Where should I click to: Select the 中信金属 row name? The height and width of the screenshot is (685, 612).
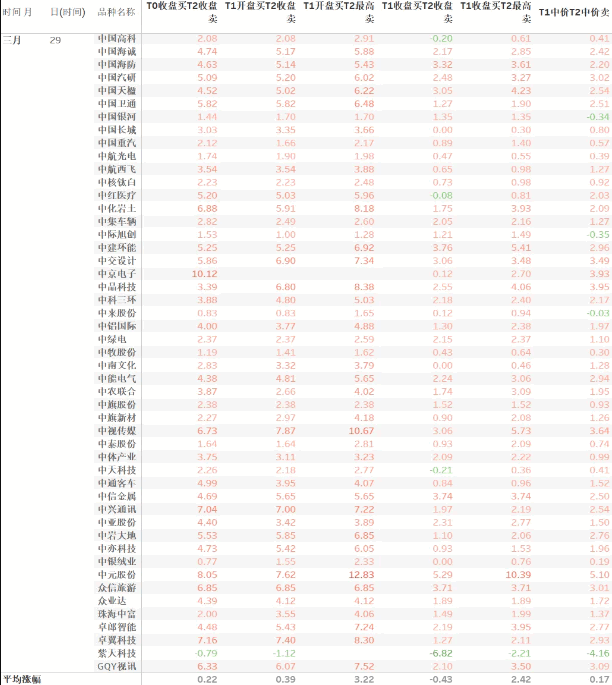[x=117, y=496]
